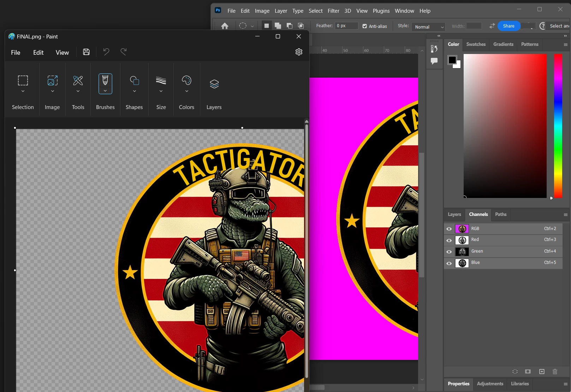Screen dimensions: 571x392
Task: Click the Shapes icon in Paint
Action: pos(134,80)
